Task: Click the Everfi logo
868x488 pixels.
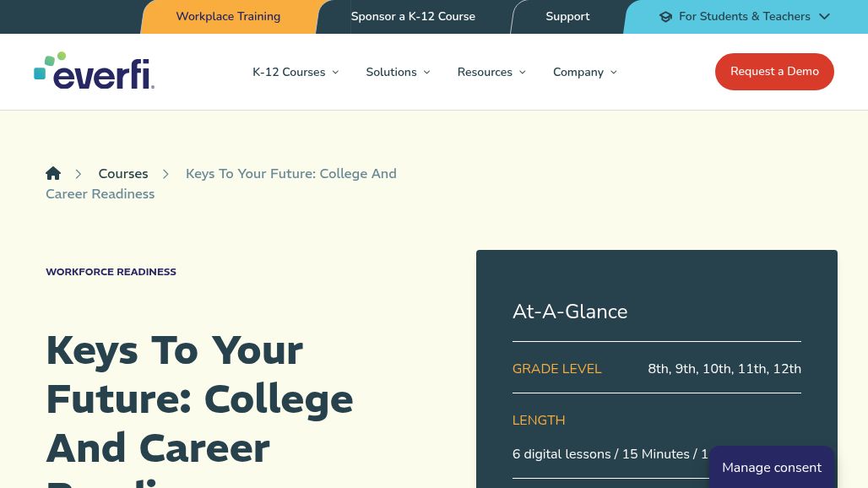Action: tap(94, 71)
